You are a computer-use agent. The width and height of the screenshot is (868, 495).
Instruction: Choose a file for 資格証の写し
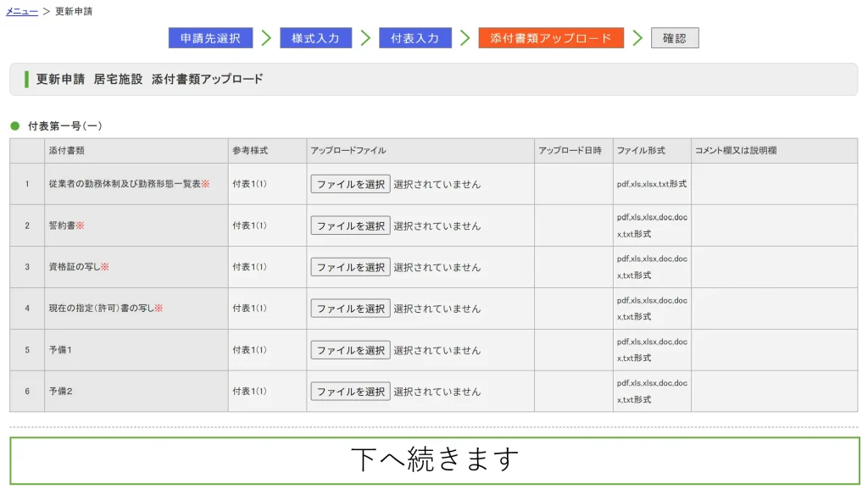pos(349,266)
